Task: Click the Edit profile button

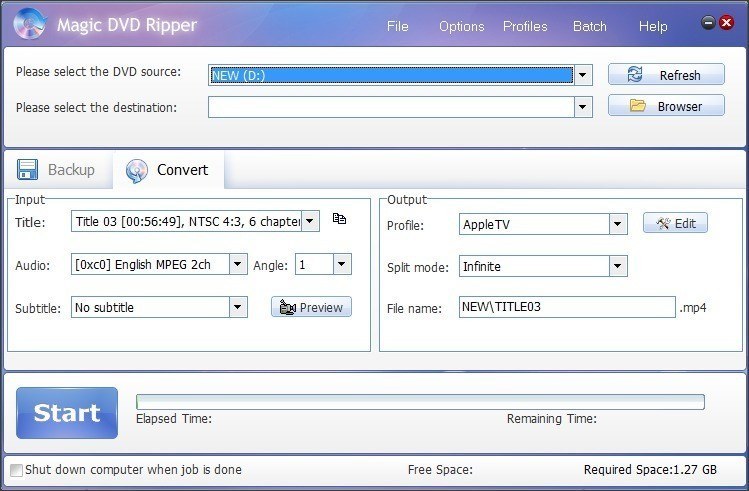Action: [675, 223]
